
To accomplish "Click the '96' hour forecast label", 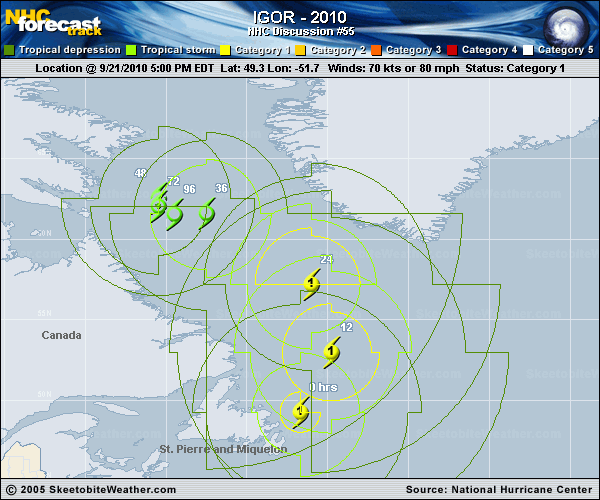I will point(189,189).
